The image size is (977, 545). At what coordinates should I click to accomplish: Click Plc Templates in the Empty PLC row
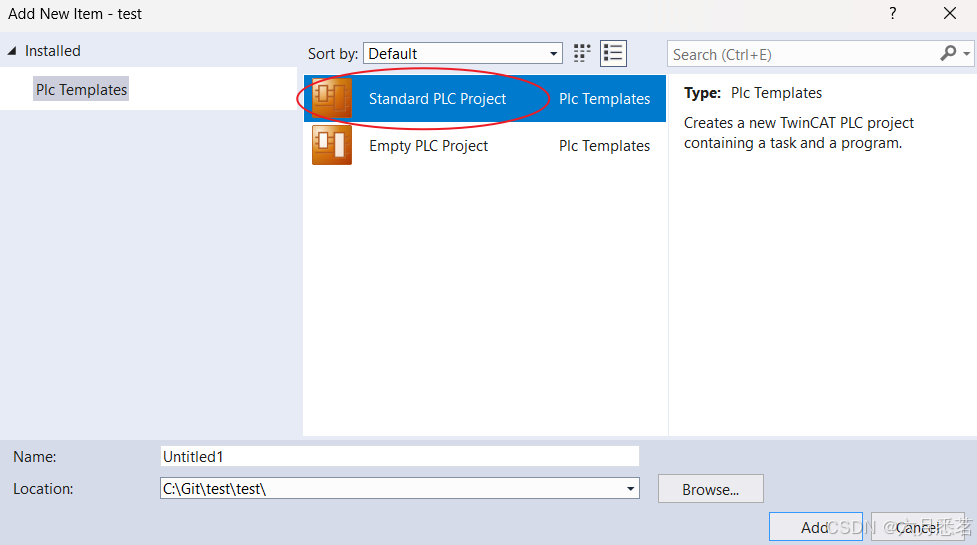tap(604, 146)
